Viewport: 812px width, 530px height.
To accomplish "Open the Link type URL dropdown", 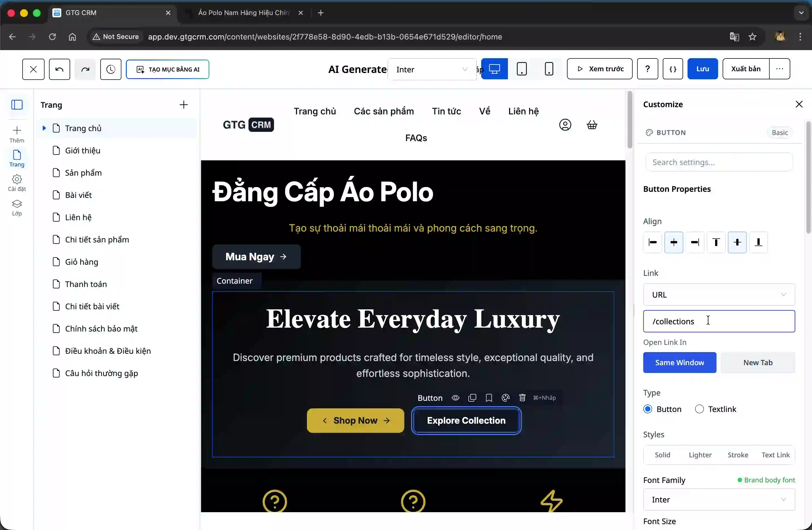I will pos(718,295).
